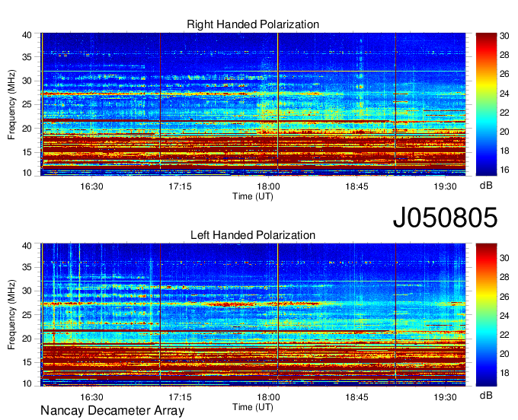Click the Right Handed Polarization spectrogram image
Screen dimensions: 518x420
[254, 104]
